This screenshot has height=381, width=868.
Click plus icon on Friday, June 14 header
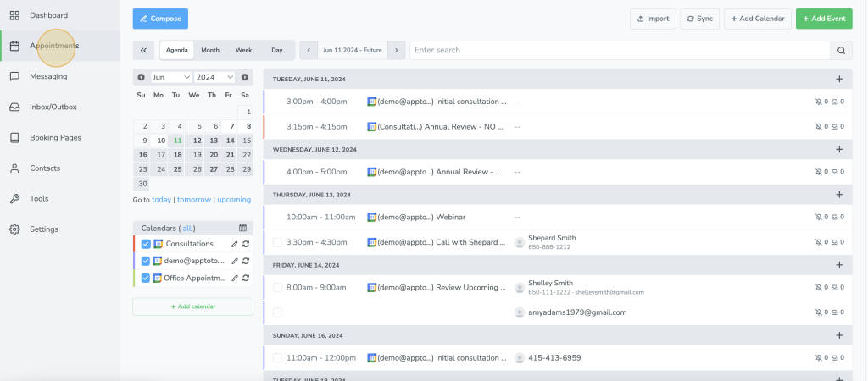(839, 265)
